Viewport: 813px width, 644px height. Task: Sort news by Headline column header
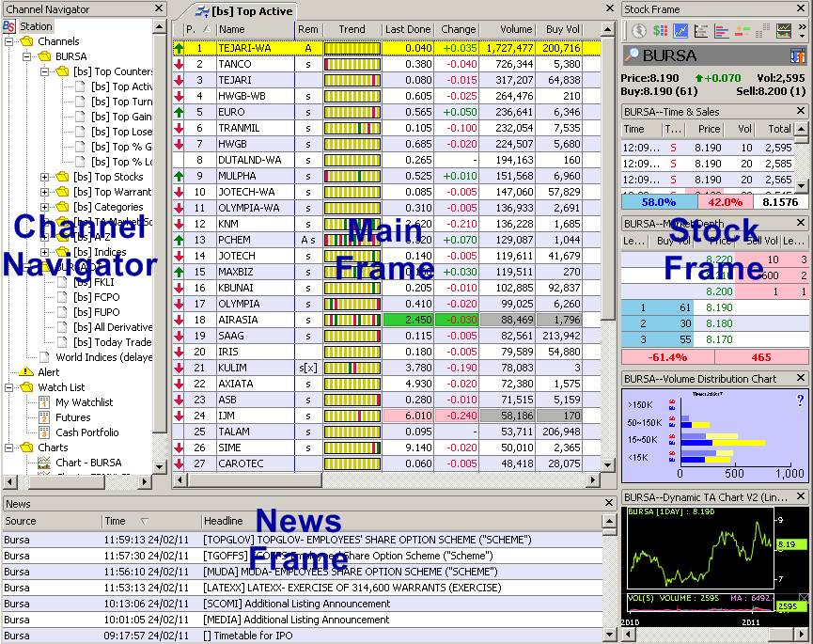(x=402, y=521)
